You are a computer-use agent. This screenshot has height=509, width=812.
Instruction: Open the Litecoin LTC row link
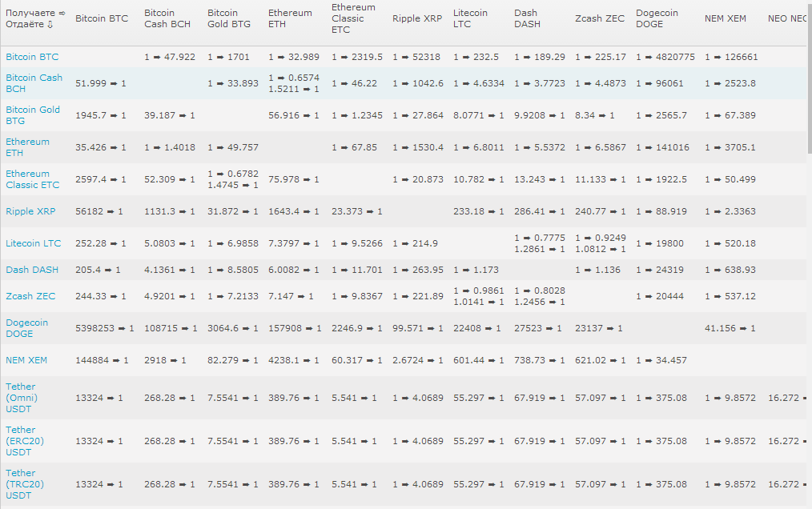point(33,243)
